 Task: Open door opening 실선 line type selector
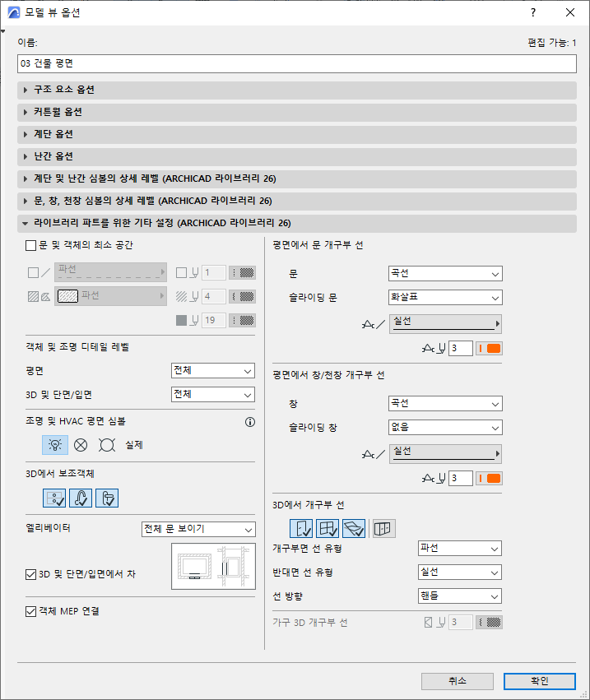coord(445,323)
